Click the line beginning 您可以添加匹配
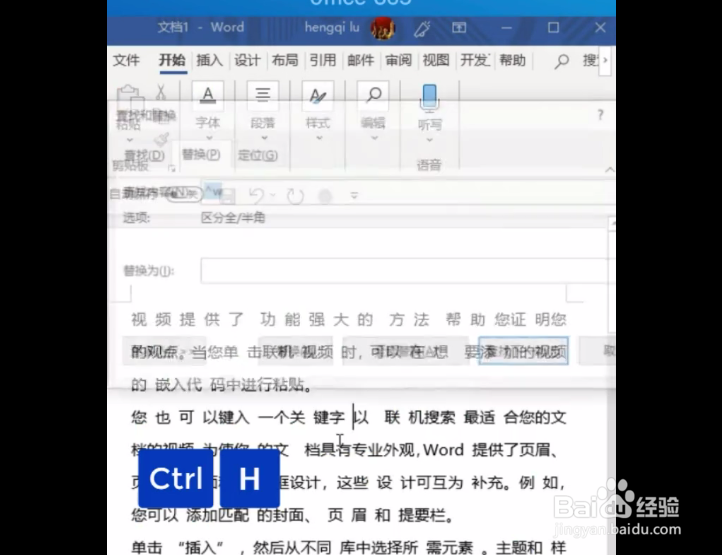Screen dimensions: 722x555 pos(293,515)
